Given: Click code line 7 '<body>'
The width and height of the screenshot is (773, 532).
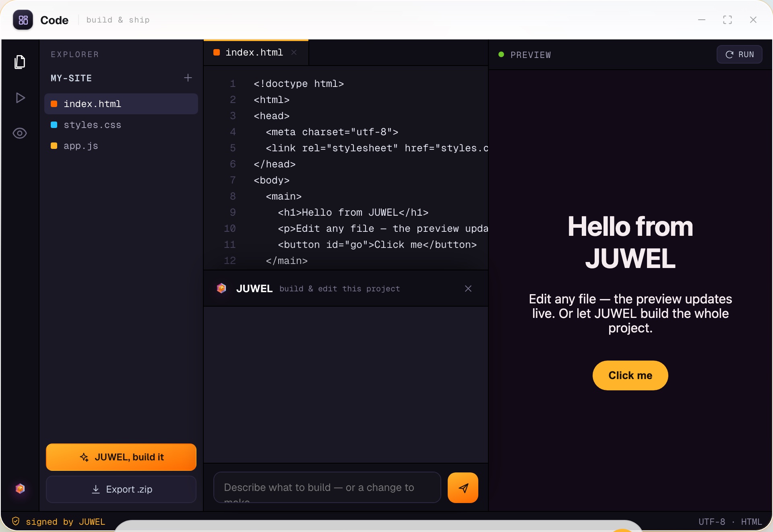Looking at the screenshot, I should [272, 180].
